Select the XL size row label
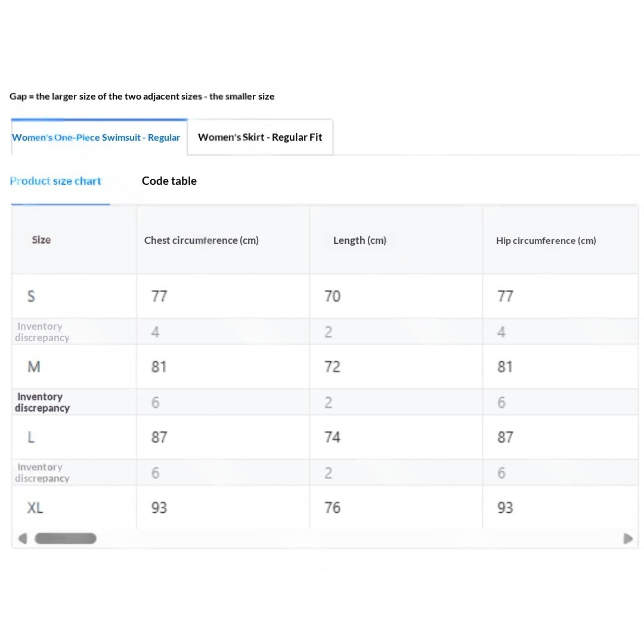 pyautogui.click(x=35, y=508)
